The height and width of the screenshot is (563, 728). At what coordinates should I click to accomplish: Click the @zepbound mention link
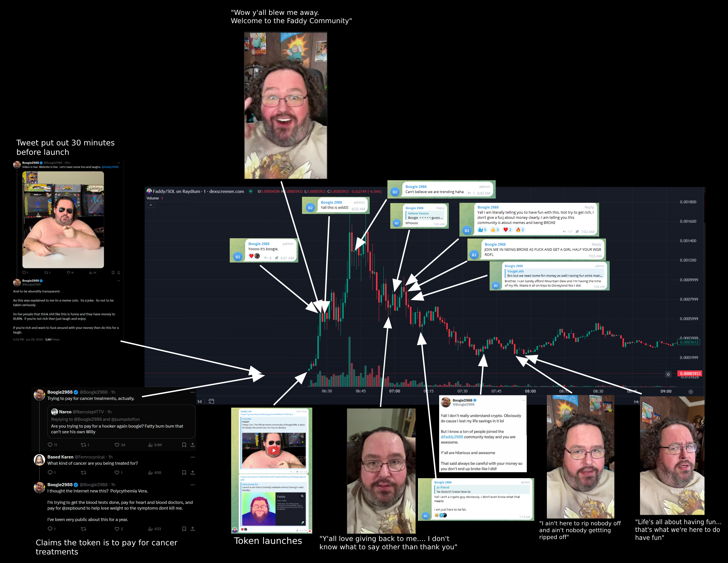tap(74, 508)
